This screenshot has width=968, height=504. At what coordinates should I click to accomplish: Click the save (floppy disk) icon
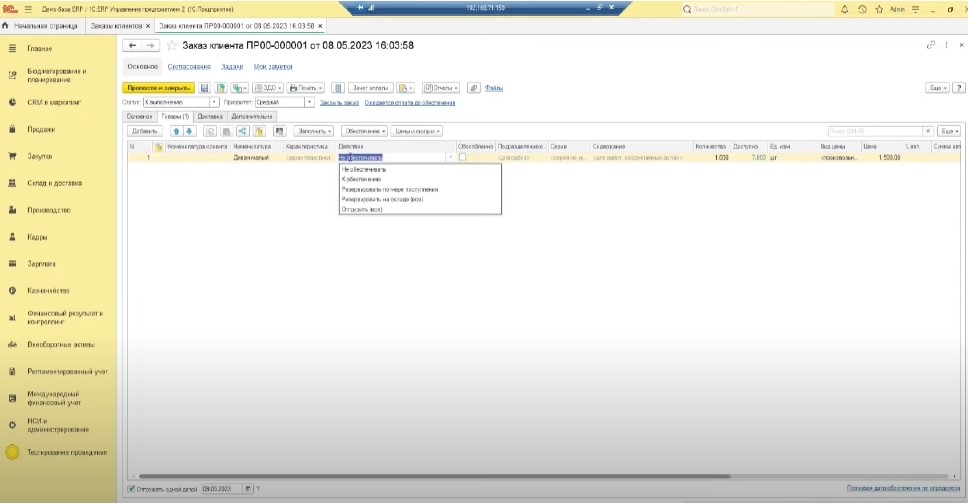tap(205, 88)
